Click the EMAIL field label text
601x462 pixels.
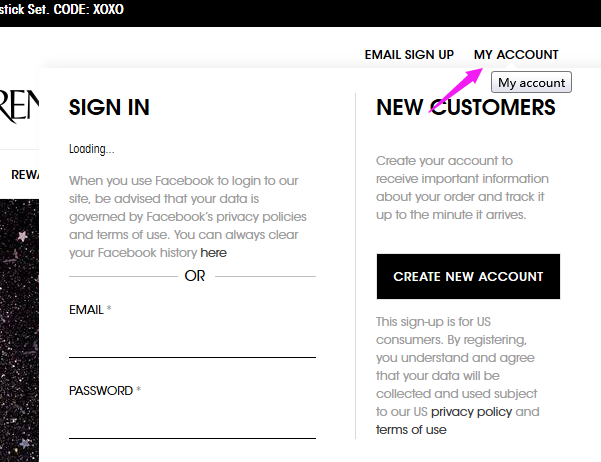(87, 309)
